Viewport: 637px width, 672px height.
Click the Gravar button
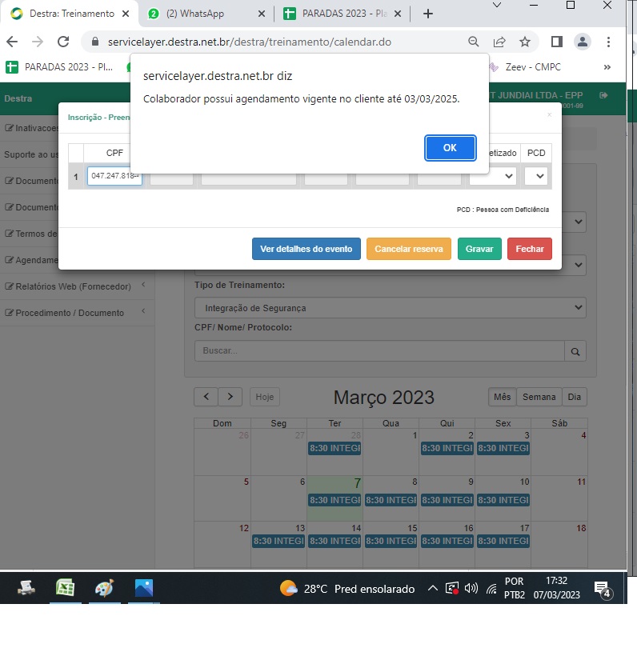479,249
